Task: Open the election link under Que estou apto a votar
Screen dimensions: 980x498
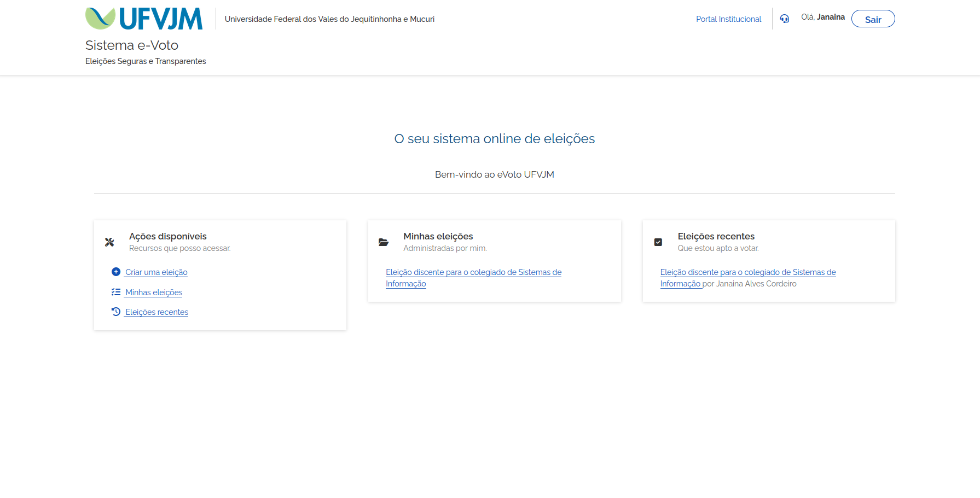Action: [748, 278]
